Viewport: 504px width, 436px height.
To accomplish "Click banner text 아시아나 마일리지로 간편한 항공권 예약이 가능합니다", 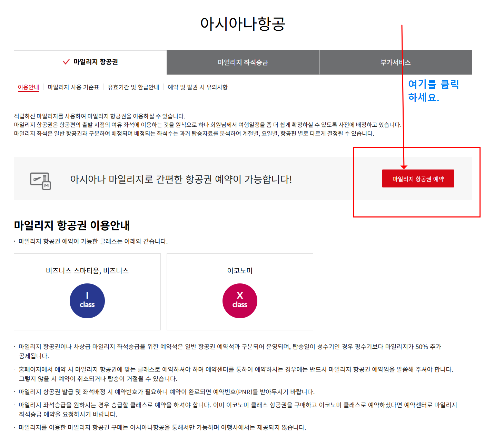I will 181,179.
